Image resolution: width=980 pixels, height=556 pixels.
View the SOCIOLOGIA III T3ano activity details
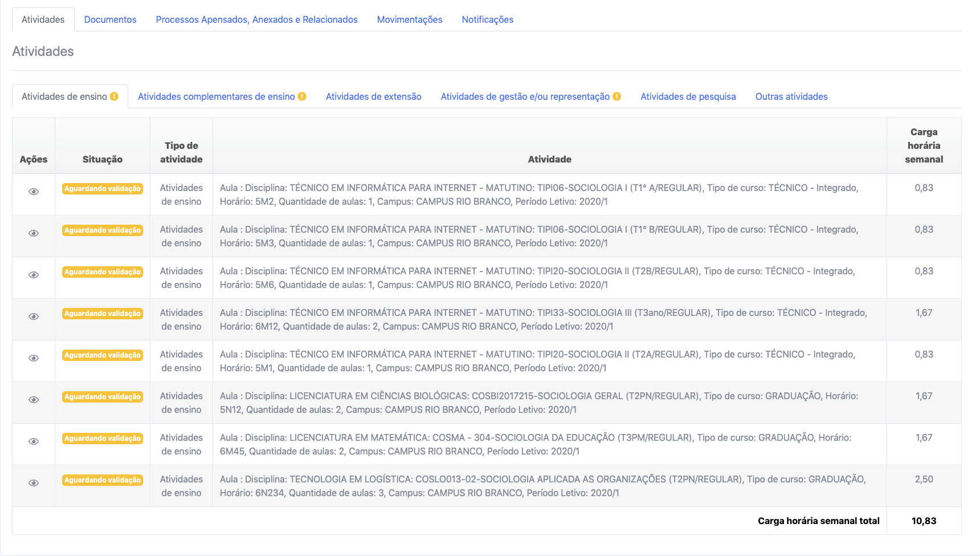(x=34, y=316)
